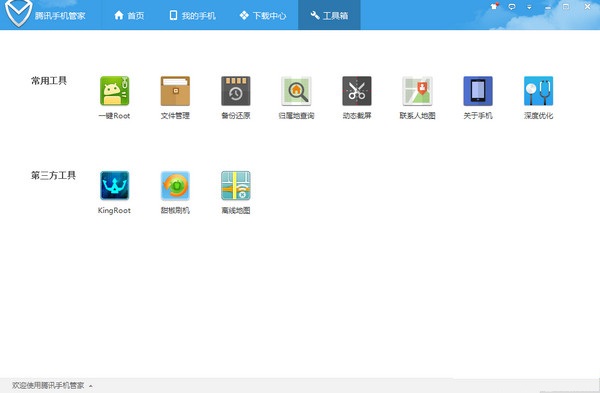
Task: Minimize the 腾讯手机管家 window
Action: coord(548,7)
